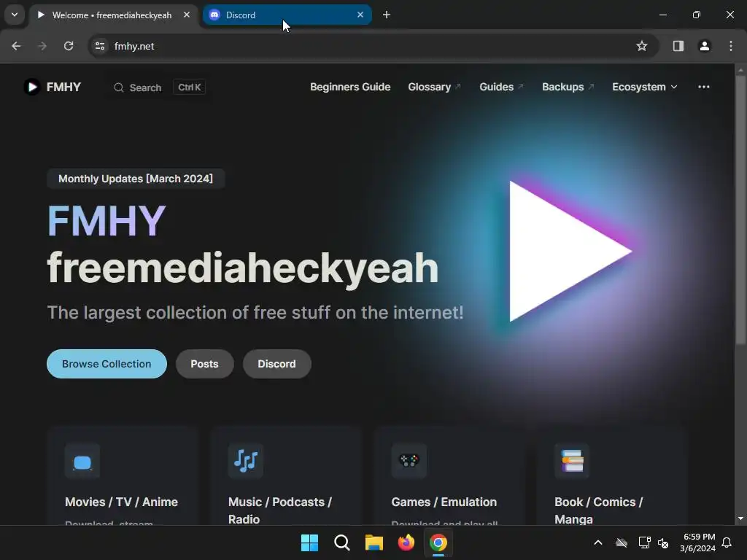Viewport: 747px width, 560px height.
Task: Click "The largest collection of free stuff" tagline
Action: (x=255, y=312)
